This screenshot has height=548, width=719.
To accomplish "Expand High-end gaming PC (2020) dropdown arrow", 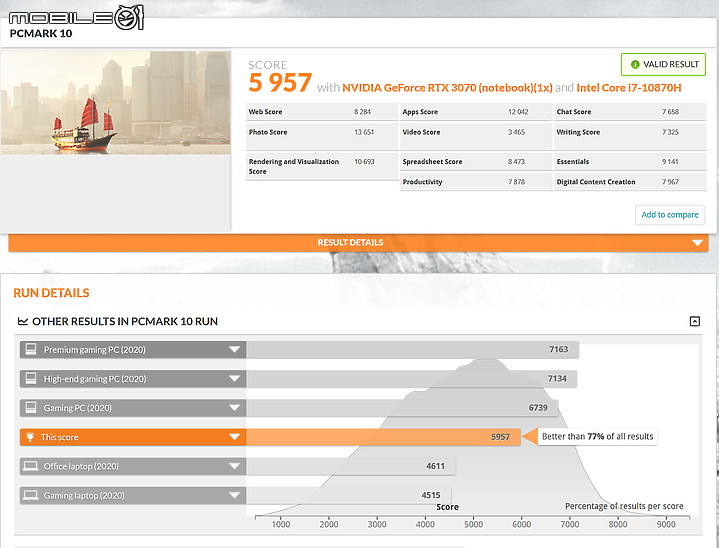I will [234, 379].
